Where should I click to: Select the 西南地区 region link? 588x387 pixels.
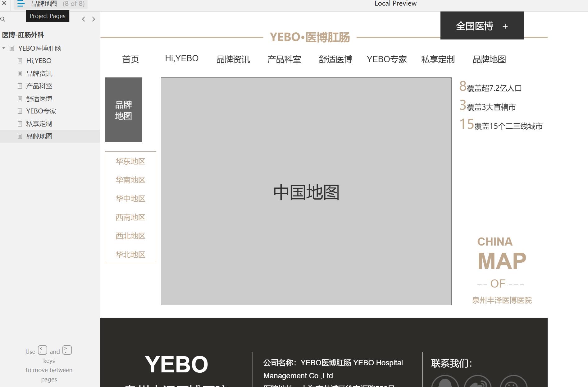point(130,217)
